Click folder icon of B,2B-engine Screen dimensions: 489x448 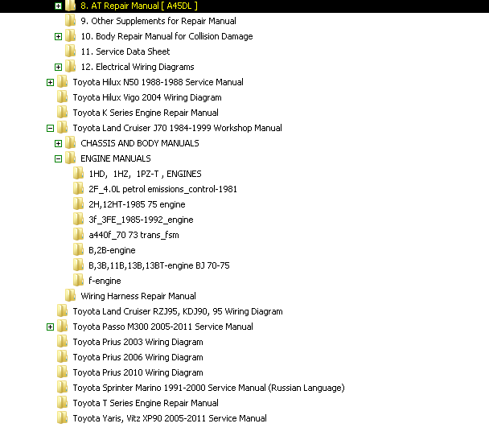78,250
